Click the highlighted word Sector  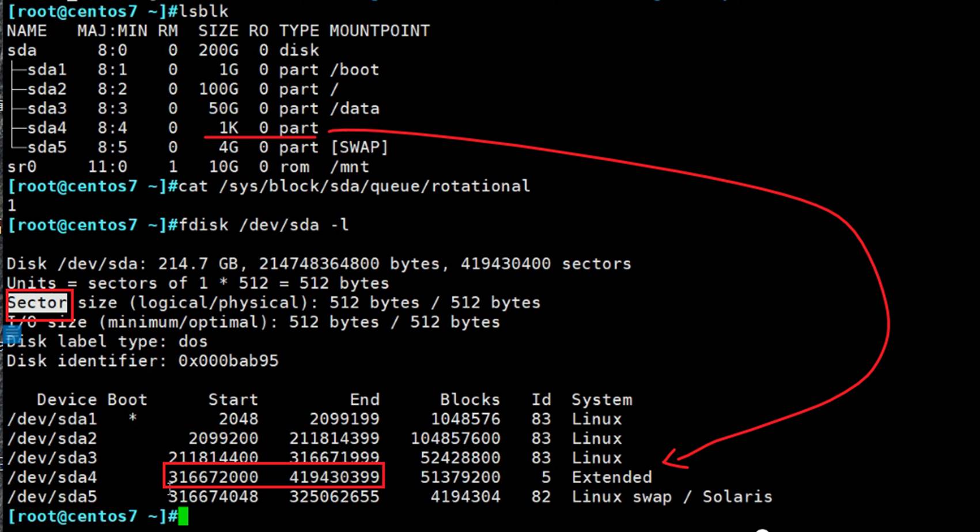(37, 303)
